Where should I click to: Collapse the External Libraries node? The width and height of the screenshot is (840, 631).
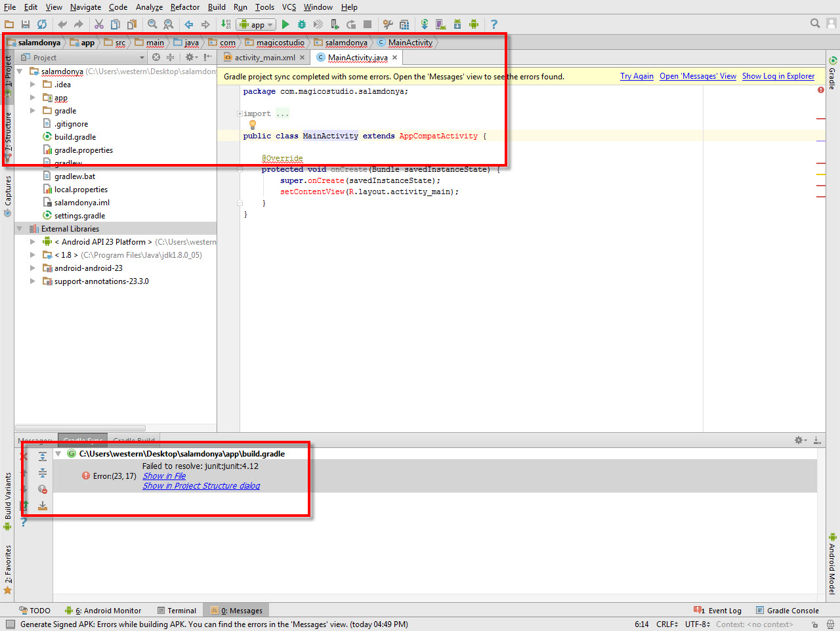18,228
